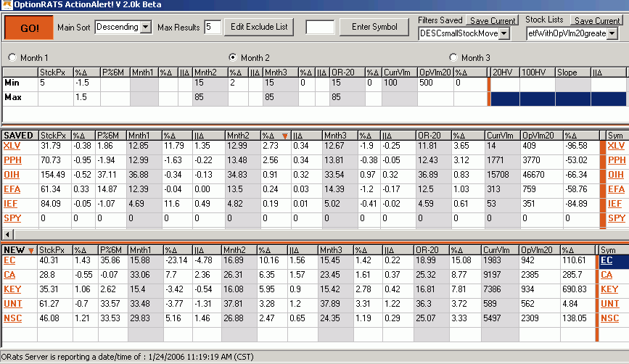Save current stock list with Stock Lists button
This screenshot has width=629, height=364.
(596, 20)
